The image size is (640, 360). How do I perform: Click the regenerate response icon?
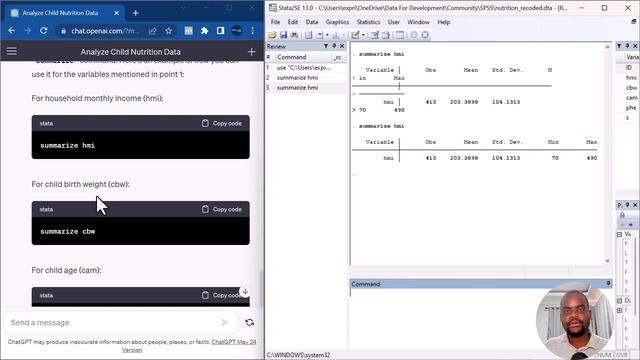(249, 322)
